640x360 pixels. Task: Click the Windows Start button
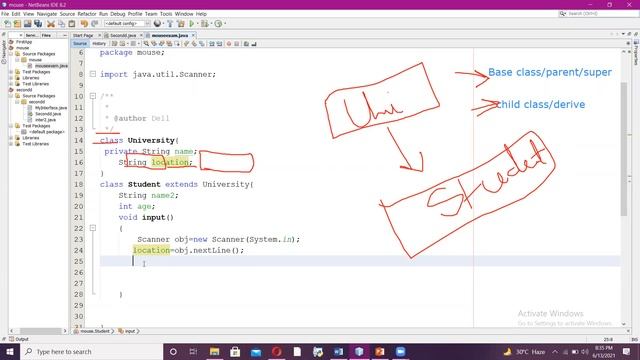click(x=10, y=351)
